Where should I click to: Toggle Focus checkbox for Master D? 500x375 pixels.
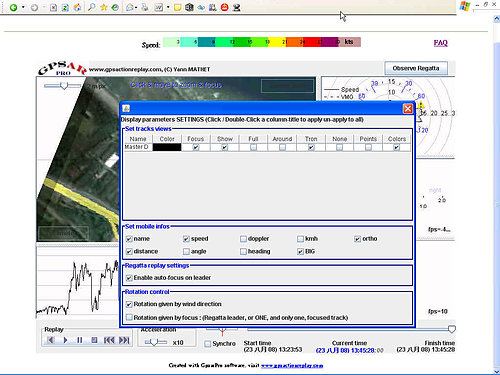coord(196,147)
